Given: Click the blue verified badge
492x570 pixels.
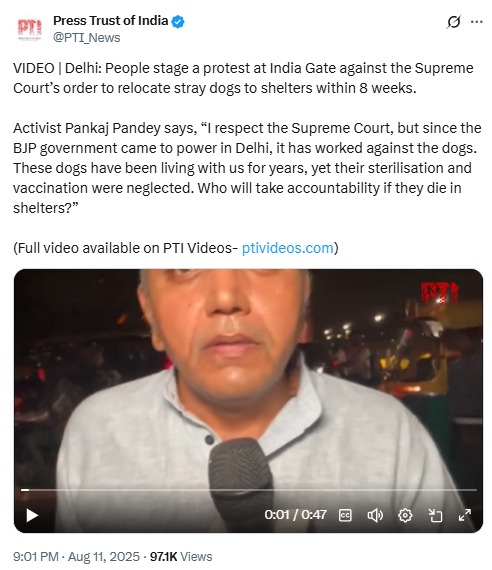Looking at the screenshot, I should (178, 21).
